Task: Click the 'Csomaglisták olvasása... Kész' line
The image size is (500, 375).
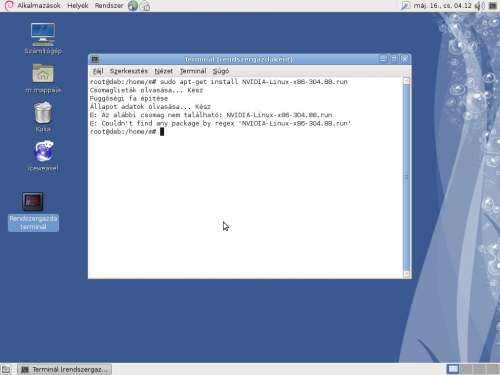Action: coord(146,90)
